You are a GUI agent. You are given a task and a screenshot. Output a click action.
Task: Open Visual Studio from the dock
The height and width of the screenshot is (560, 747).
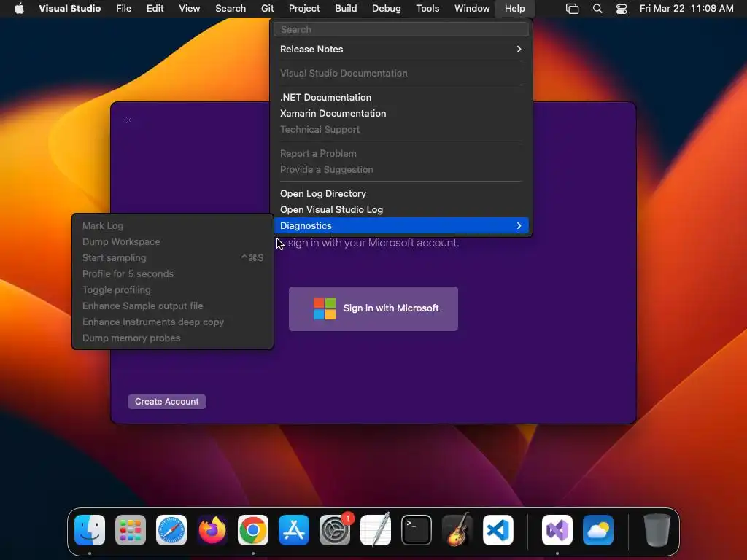point(557,530)
